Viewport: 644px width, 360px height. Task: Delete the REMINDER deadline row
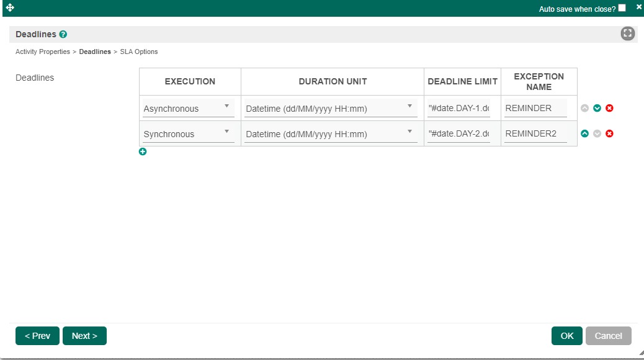click(609, 108)
